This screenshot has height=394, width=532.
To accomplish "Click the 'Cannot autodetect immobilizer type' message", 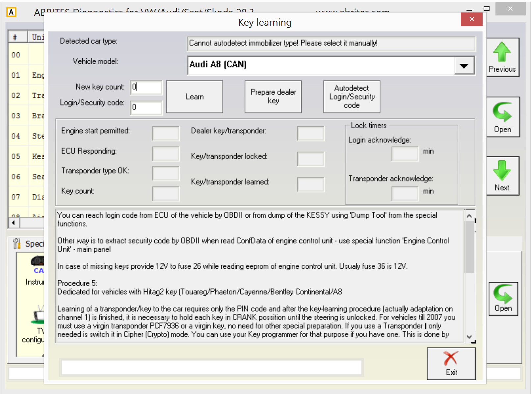I will click(x=331, y=43).
